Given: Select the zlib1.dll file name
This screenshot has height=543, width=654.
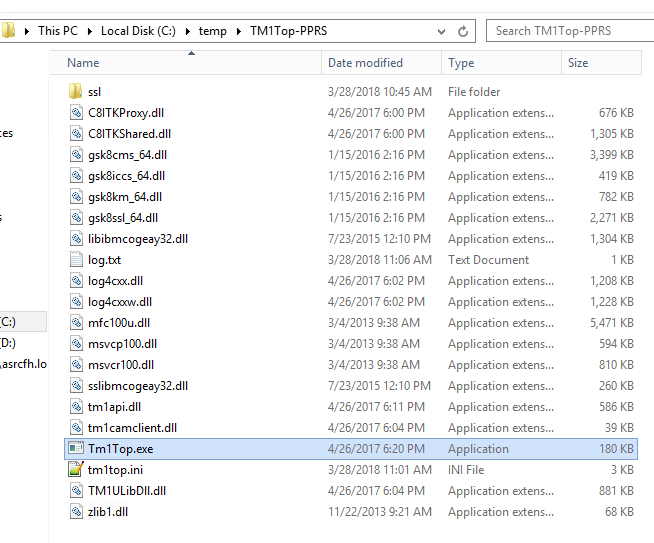Looking at the screenshot, I should tap(108, 512).
